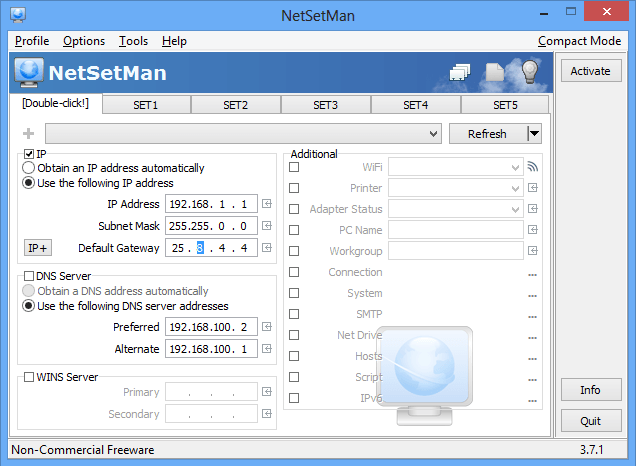Viewport: 636px width, 466px height.
Task: Enable the WINS Server checkbox
Action: (x=29, y=377)
